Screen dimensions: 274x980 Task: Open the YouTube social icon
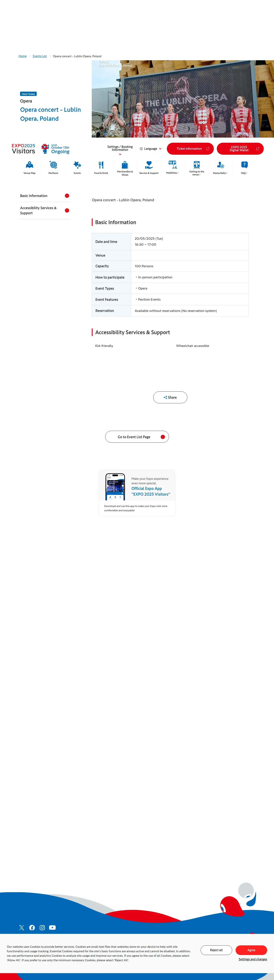[52, 927]
